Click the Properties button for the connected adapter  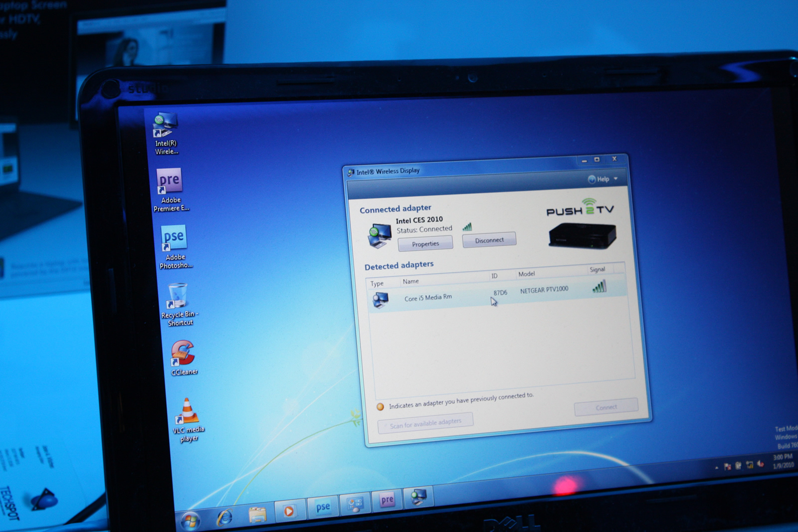tap(425, 244)
